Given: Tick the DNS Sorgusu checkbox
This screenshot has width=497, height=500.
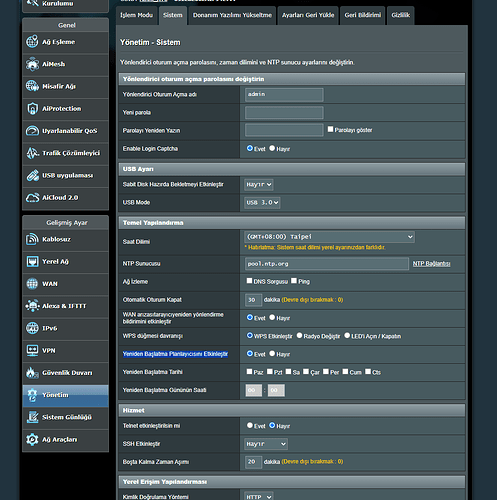Looking at the screenshot, I should (249, 281).
